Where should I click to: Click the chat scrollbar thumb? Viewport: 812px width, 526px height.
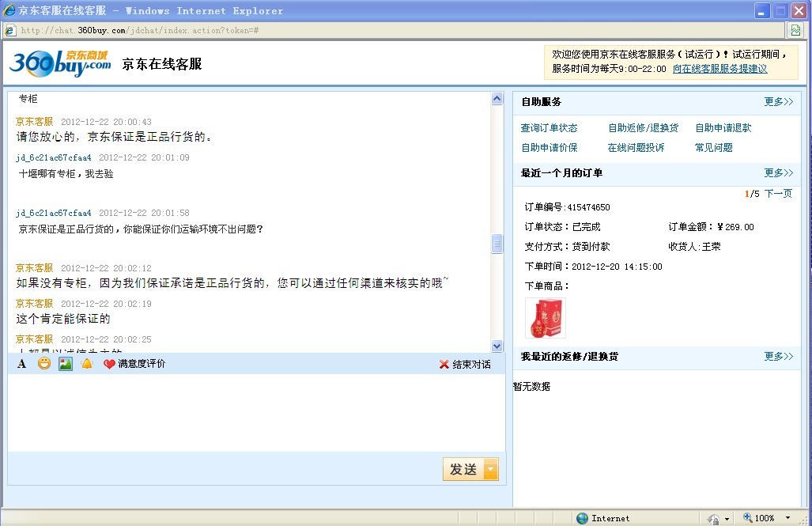497,244
